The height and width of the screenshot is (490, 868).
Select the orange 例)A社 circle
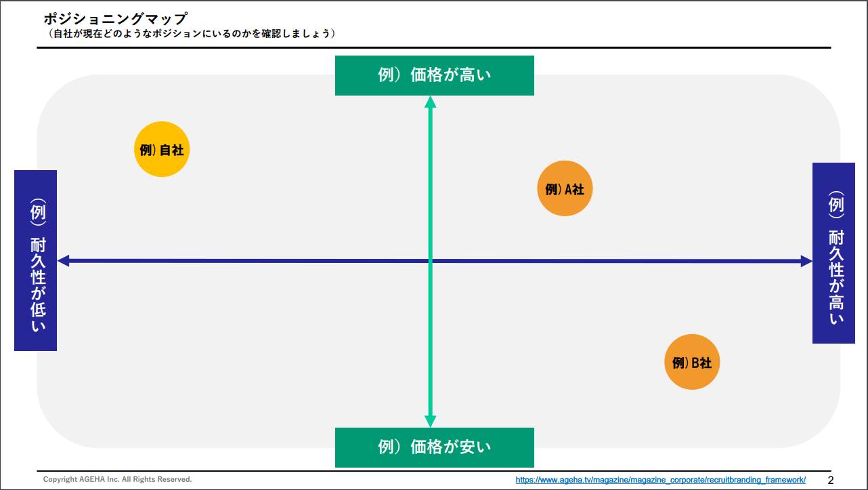pos(565,188)
